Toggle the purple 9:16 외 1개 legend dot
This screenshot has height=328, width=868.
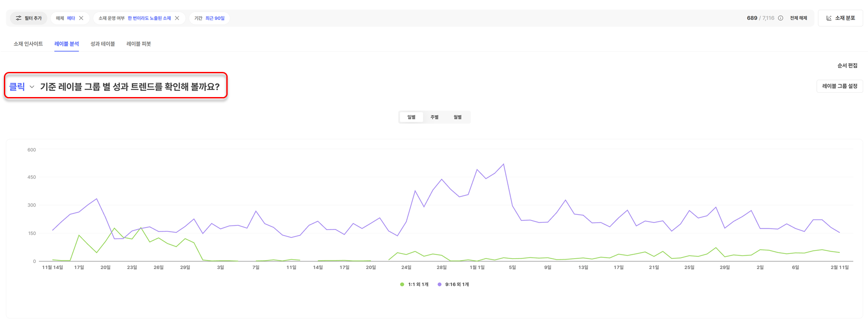click(440, 285)
